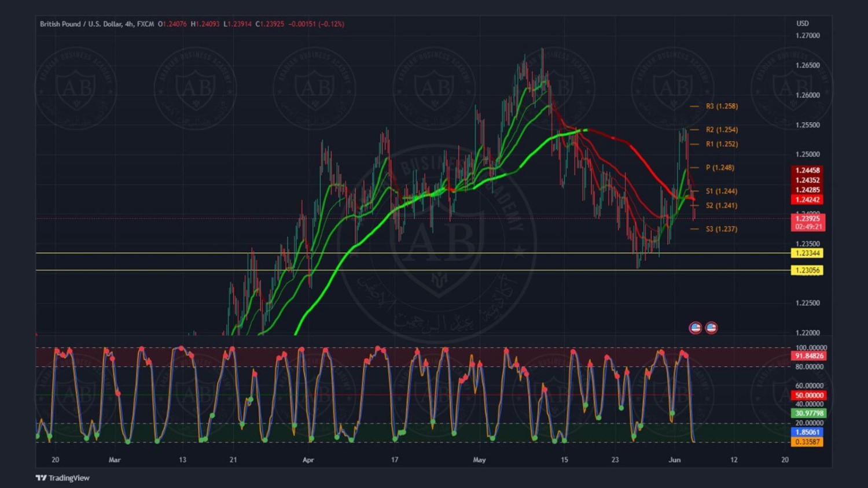
Task: Click the 1.24242 bright red price tag
Action: [x=807, y=199]
